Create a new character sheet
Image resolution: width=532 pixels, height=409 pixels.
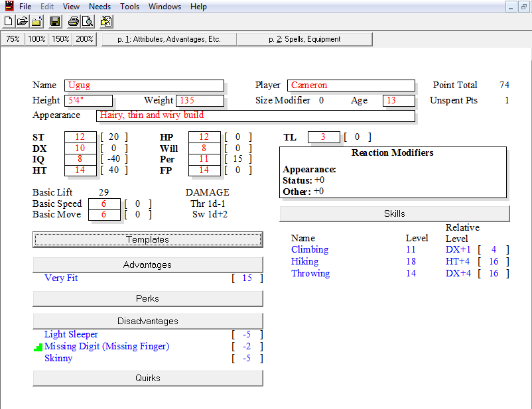point(8,21)
